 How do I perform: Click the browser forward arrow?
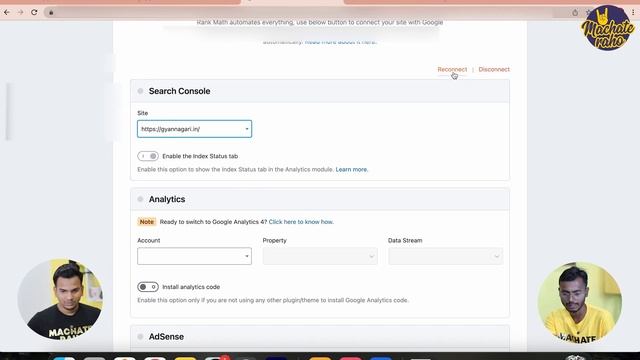[20, 12]
